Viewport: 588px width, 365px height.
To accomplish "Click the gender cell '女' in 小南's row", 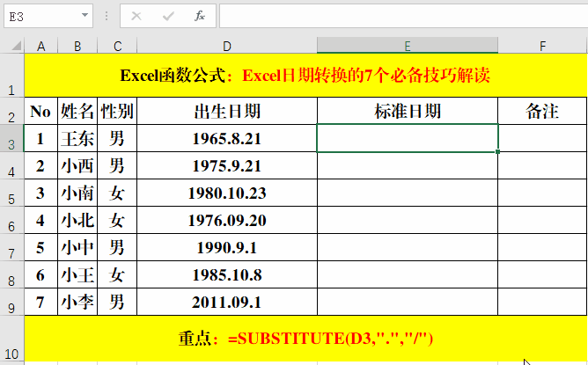I will click(x=117, y=193).
